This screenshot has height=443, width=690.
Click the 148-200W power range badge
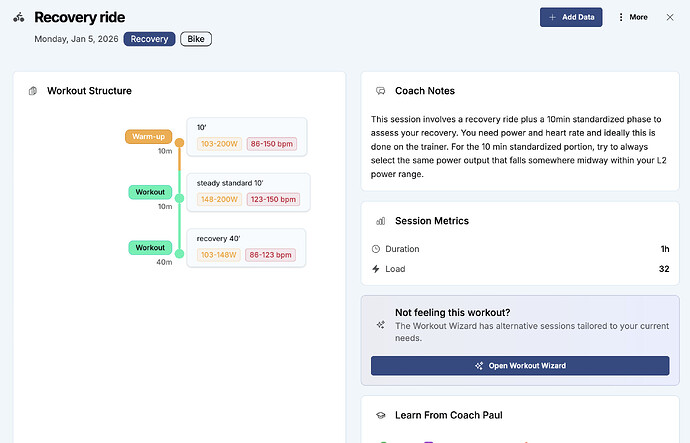click(219, 199)
